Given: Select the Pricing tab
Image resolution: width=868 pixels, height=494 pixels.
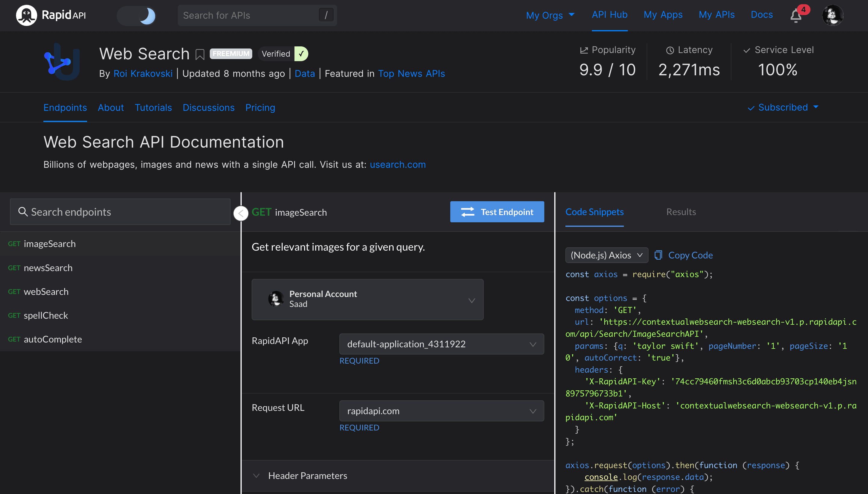Looking at the screenshot, I should [260, 108].
